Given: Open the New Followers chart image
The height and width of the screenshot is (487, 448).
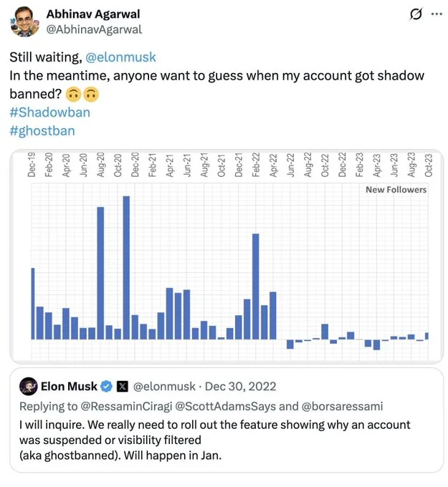Looking at the screenshot, I should [x=227, y=256].
